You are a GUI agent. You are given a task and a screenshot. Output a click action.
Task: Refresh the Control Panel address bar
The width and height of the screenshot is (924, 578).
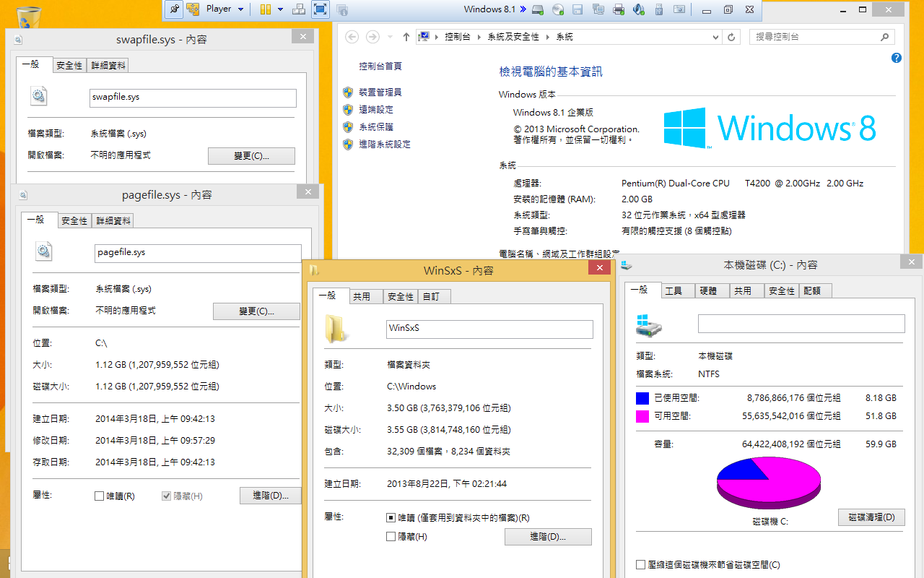coord(732,37)
